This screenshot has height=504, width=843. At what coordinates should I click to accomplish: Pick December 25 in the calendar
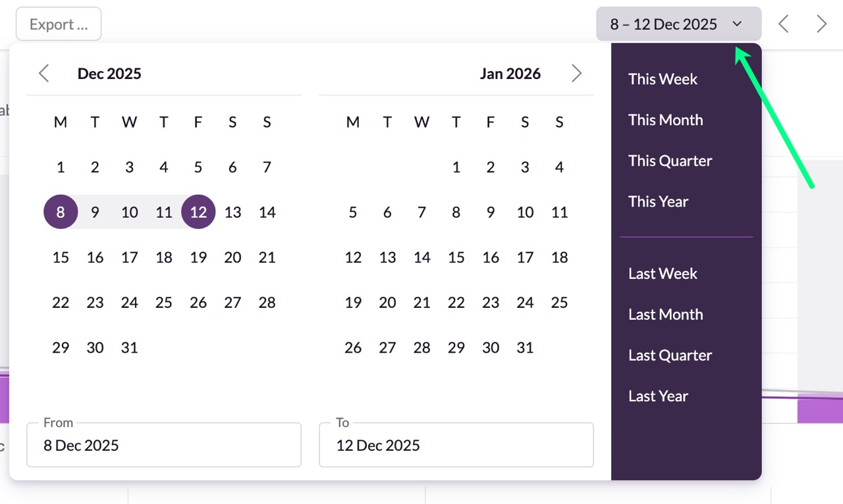pyautogui.click(x=164, y=303)
